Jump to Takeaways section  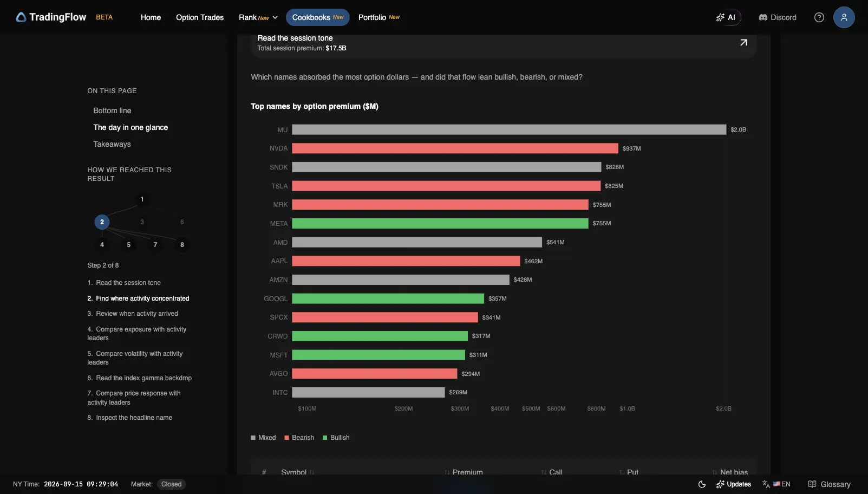[112, 144]
